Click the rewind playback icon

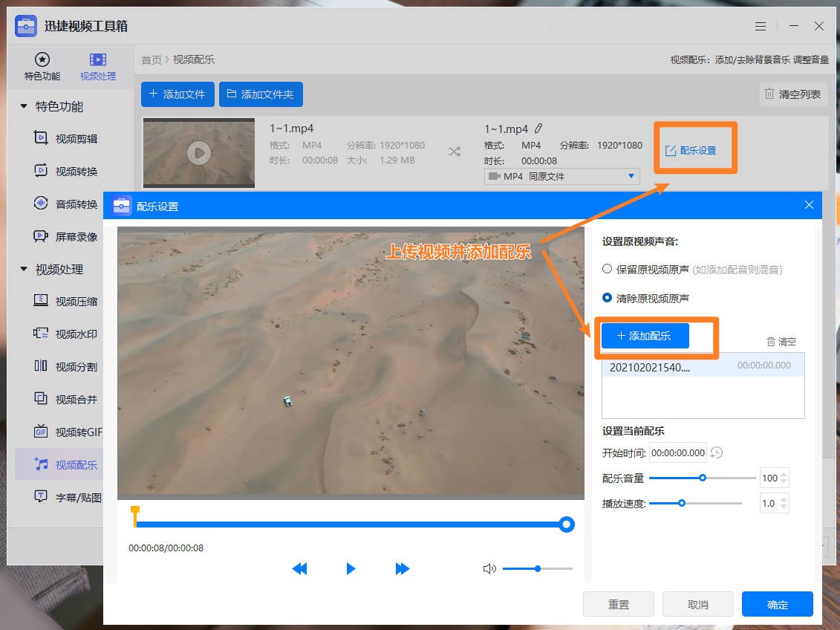click(x=299, y=568)
